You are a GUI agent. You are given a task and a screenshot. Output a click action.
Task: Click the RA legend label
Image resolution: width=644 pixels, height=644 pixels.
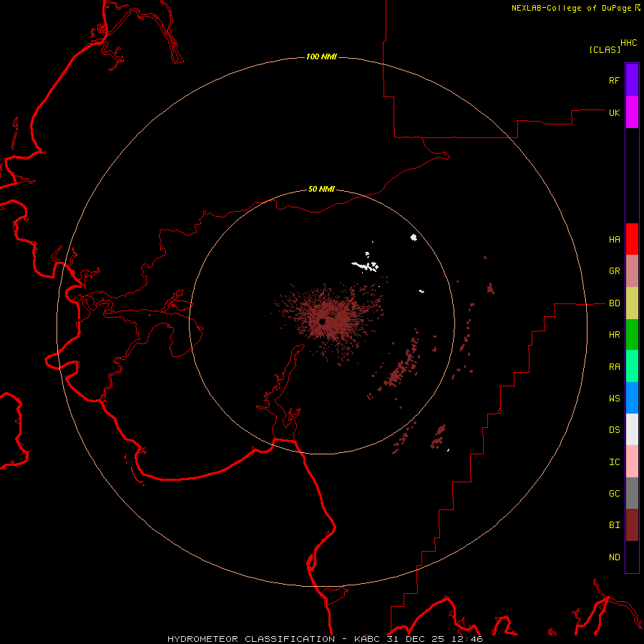[614, 367]
